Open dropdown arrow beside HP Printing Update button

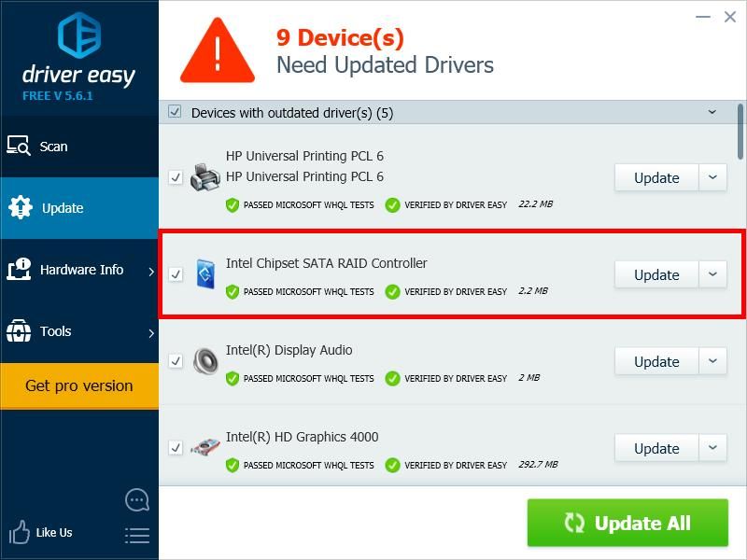pyautogui.click(x=712, y=177)
